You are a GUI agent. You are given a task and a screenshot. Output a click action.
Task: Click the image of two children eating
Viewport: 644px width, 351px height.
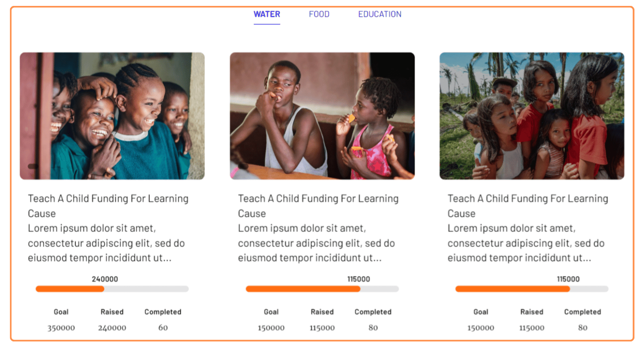322,116
